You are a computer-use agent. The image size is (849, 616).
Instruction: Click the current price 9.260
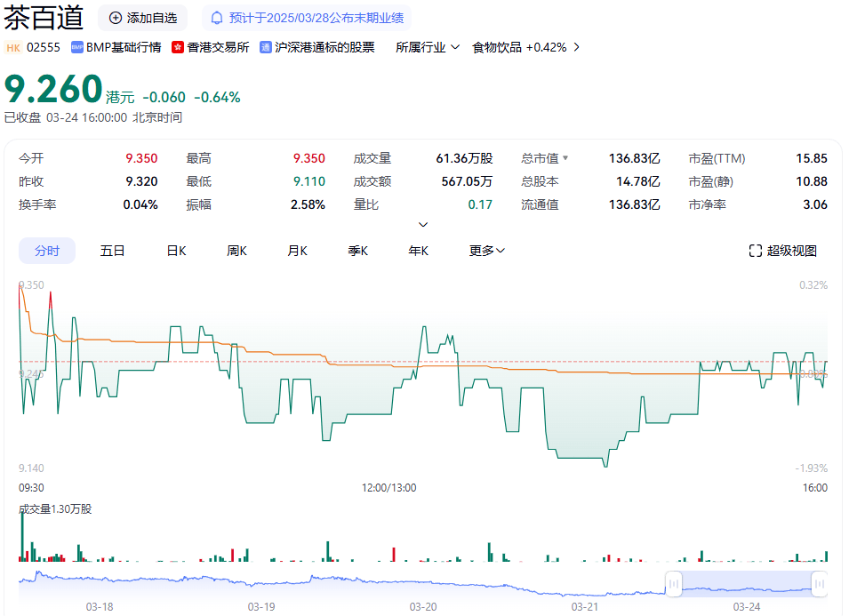53,89
